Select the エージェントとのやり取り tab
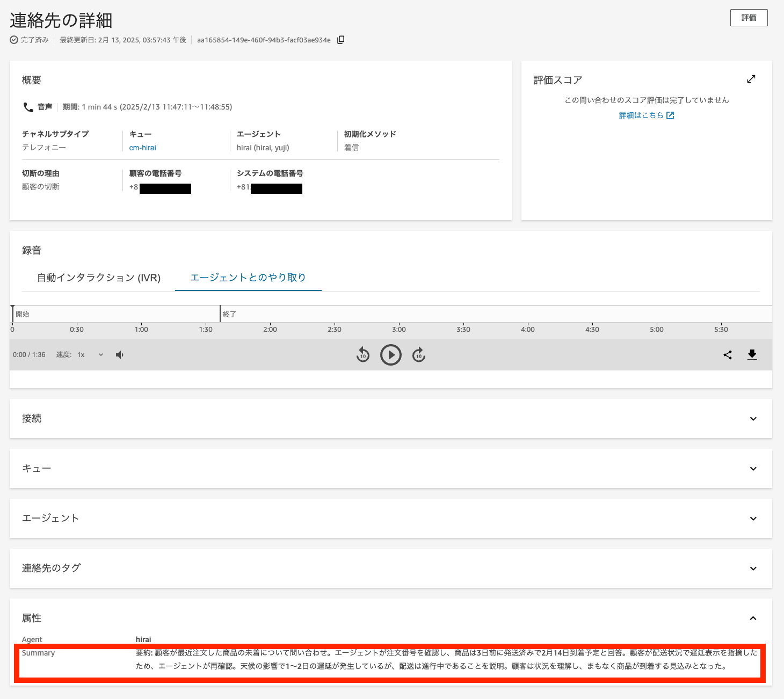This screenshot has height=699, width=784. pos(248,278)
